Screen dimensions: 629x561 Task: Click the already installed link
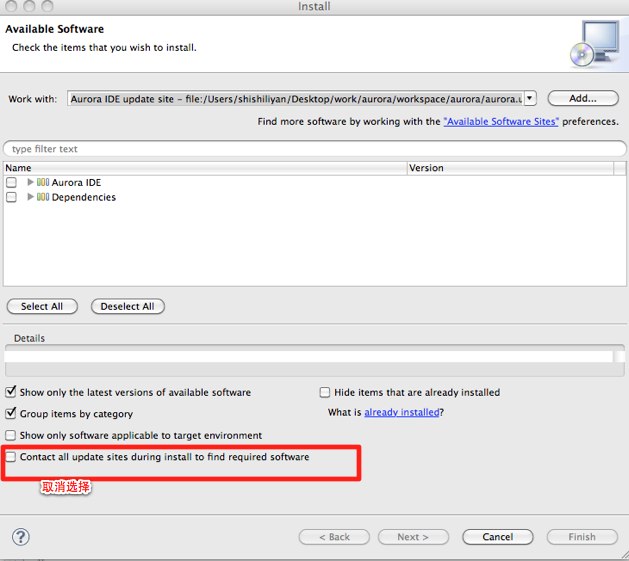tap(401, 413)
